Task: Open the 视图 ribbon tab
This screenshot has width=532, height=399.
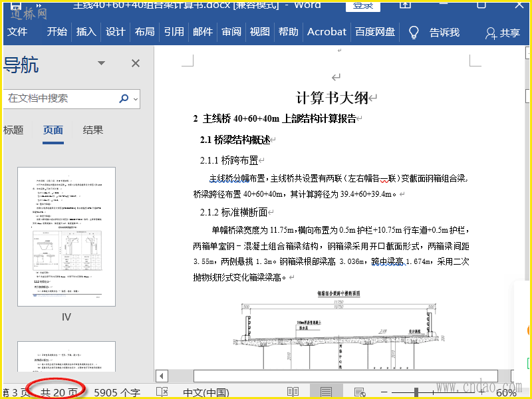Action: [x=259, y=32]
